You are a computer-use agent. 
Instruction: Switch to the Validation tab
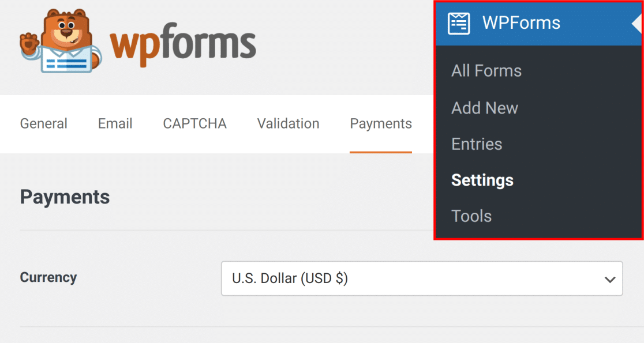click(288, 123)
